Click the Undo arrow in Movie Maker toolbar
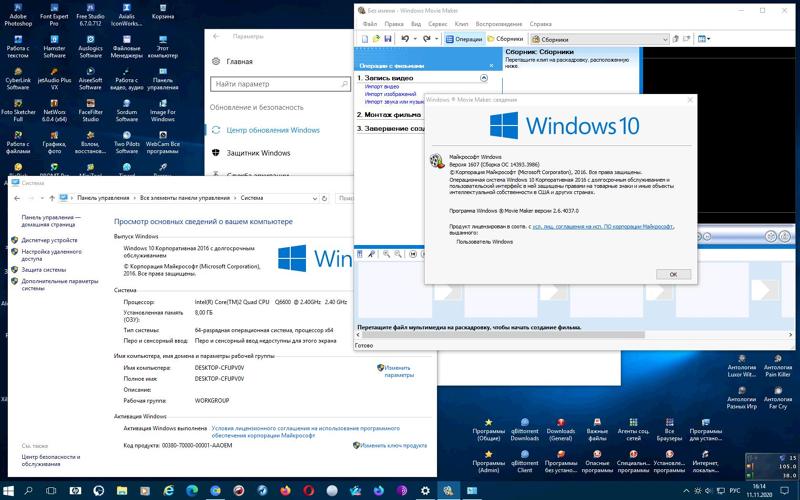Image resolution: width=800 pixels, height=500 pixels. pyautogui.click(x=405, y=39)
